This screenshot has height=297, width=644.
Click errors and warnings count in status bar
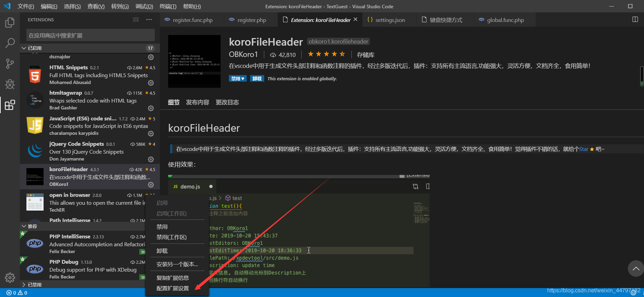pos(17,293)
